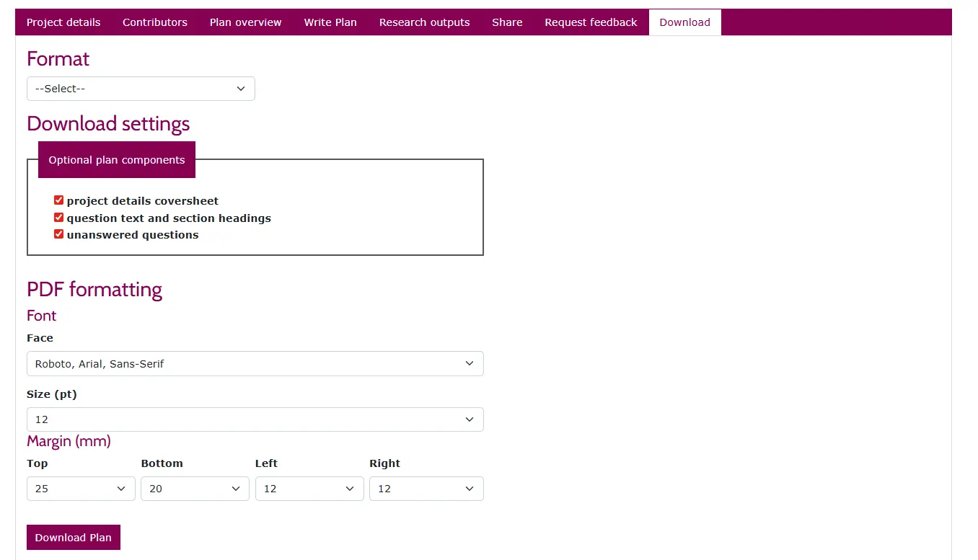The height and width of the screenshot is (560, 978).
Task: Click the Optional plan components legend
Action: click(x=117, y=160)
